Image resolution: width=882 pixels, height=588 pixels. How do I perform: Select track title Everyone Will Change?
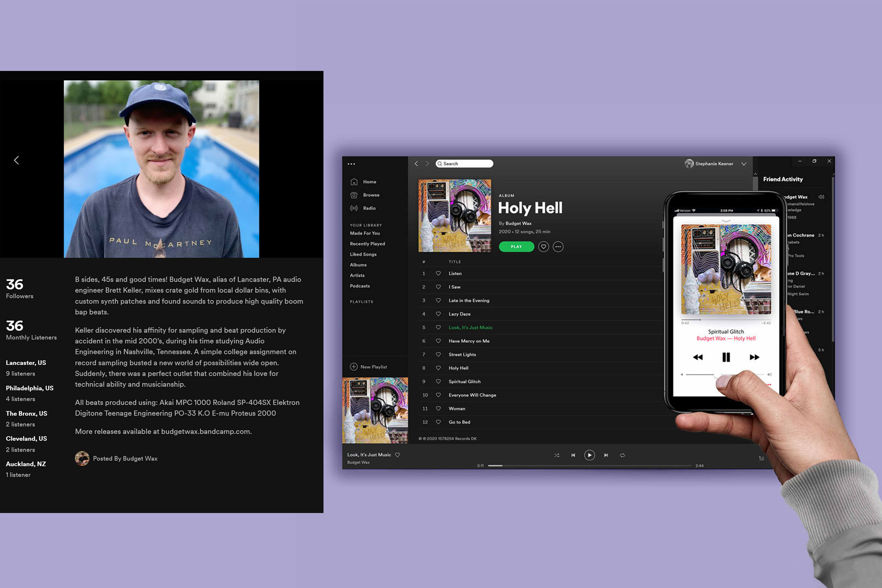tap(472, 395)
